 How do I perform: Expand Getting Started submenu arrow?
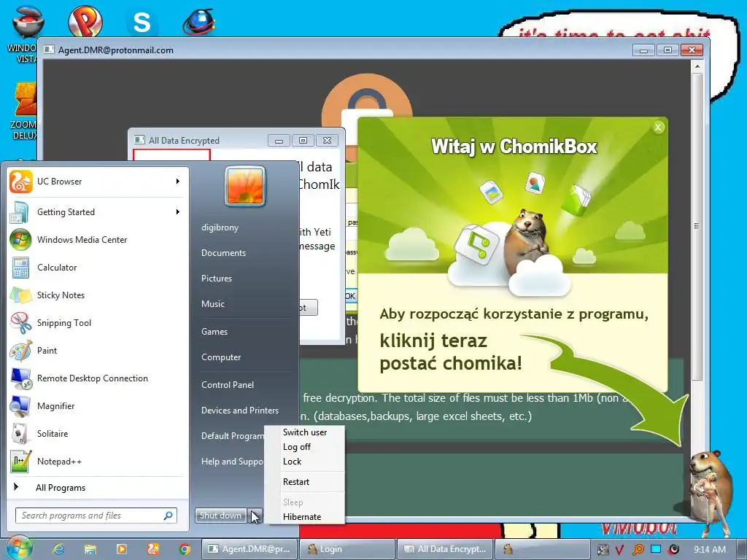(178, 212)
